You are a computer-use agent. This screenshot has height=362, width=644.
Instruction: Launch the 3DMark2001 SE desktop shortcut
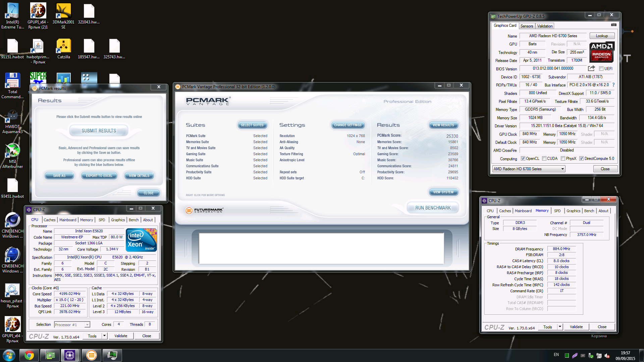(x=63, y=16)
